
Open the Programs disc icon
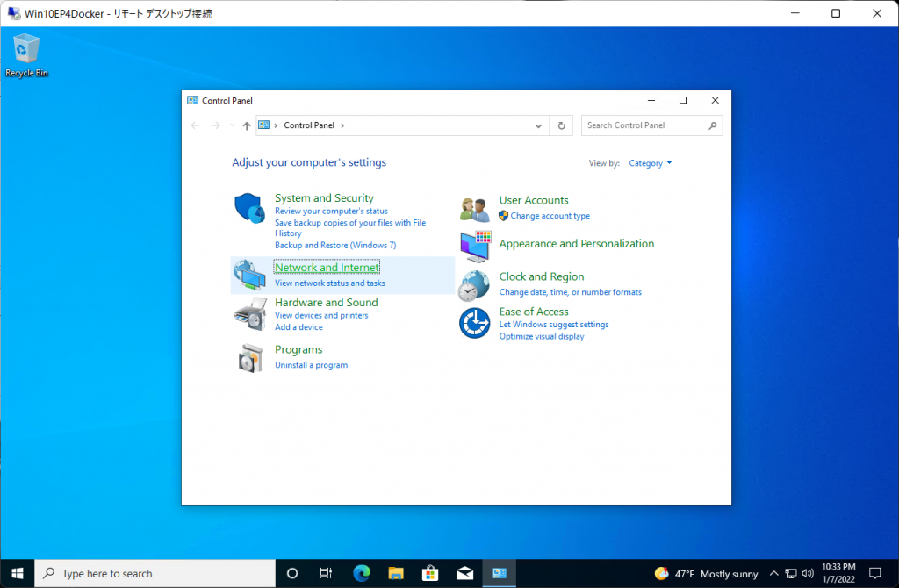pos(250,358)
